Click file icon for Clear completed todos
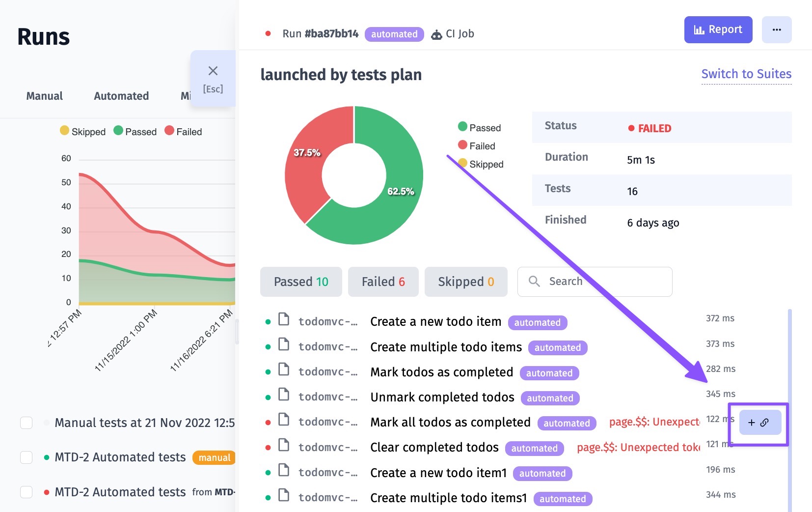812x512 pixels. click(284, 445)
